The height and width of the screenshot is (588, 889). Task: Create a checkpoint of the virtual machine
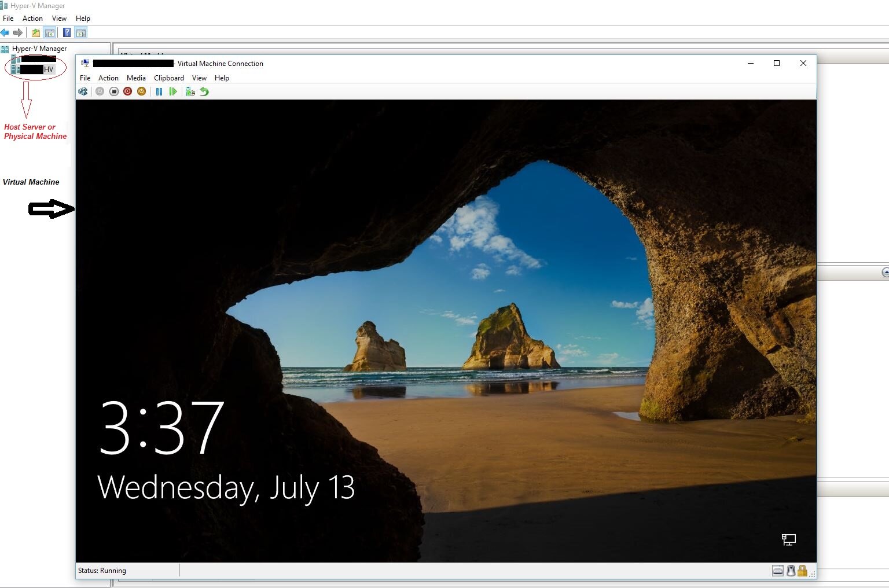coord(190,91)
